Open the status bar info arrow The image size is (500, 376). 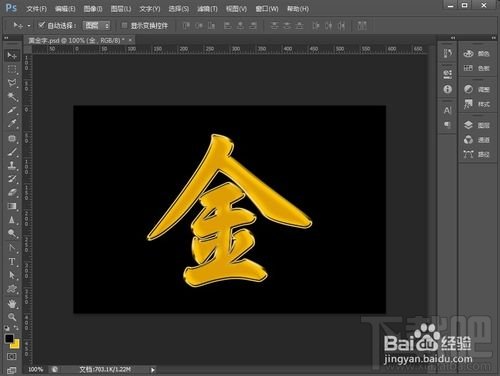153,369
